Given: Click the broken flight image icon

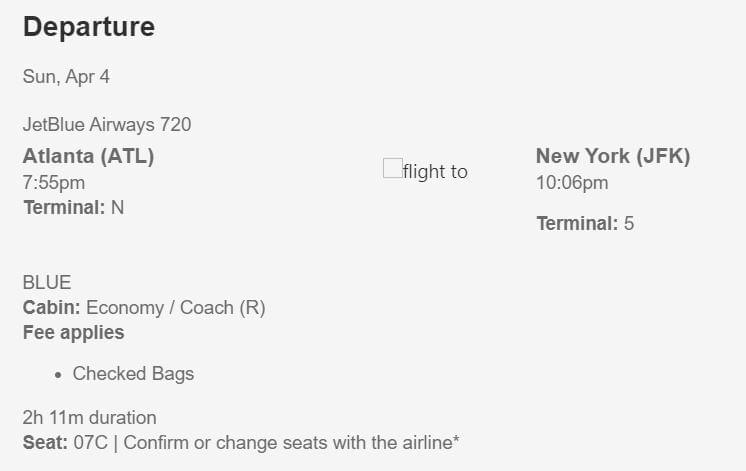Looking at the screenshot, I should click(x=393, y=168).
